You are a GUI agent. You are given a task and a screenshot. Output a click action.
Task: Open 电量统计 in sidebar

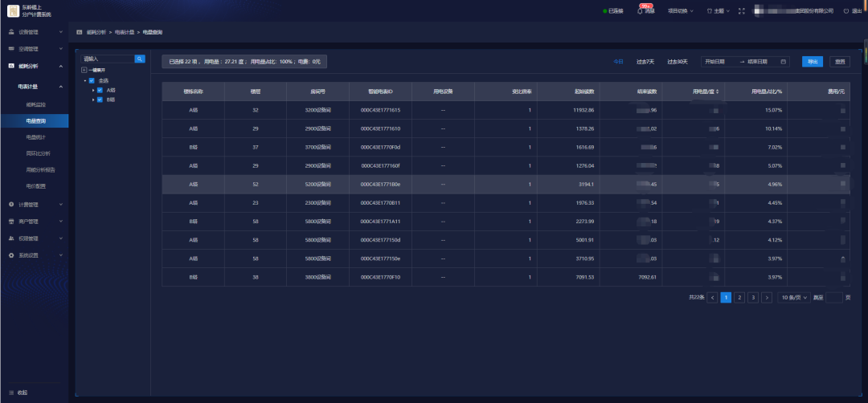(35, 137)
